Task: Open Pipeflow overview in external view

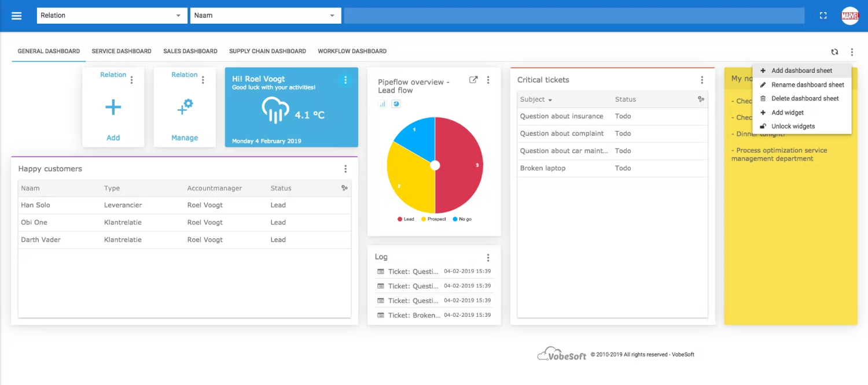Action: point(473,80)
